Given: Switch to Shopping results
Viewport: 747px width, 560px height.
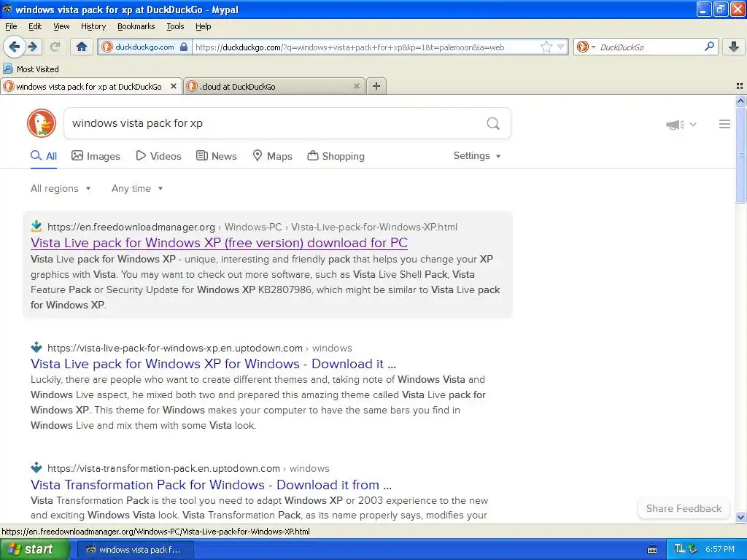Looking at the screenshot, I should (336, 156).
